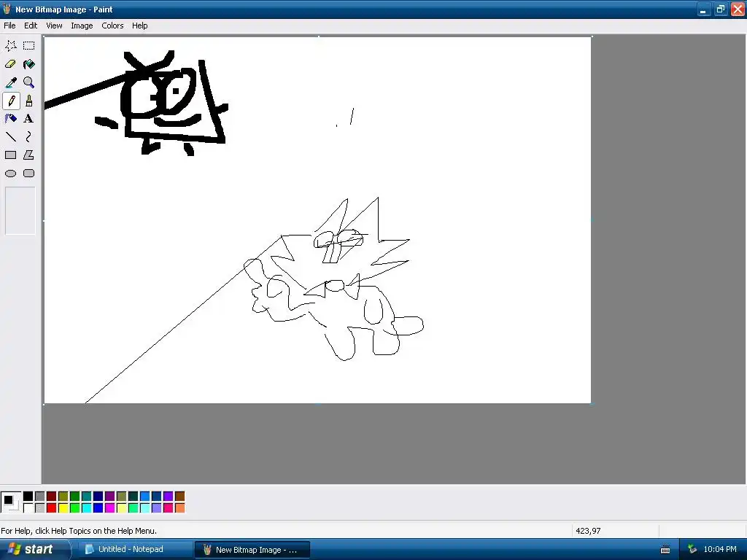The image size is (747, 560).
Task: Select the Polygon tool
Action: (29, 155)
